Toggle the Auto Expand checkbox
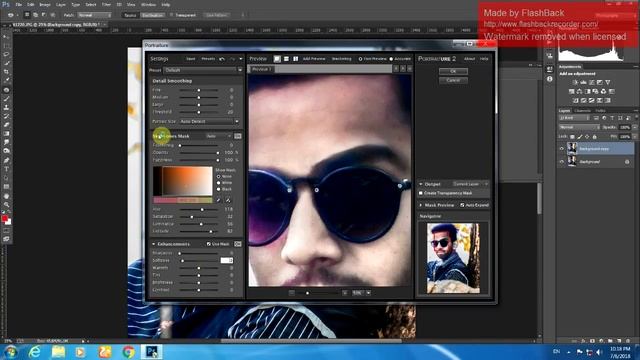The image size is (640, 360). click(462, 205)
